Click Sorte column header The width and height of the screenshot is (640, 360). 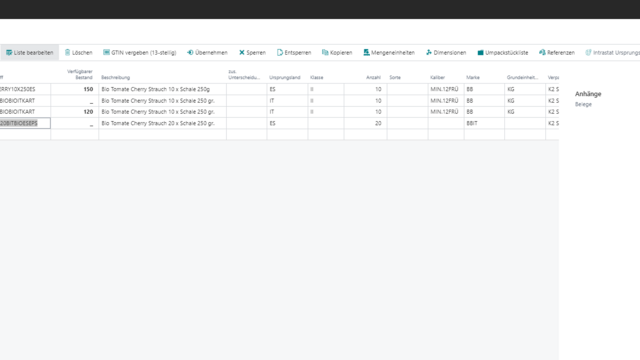click(395, 77)
